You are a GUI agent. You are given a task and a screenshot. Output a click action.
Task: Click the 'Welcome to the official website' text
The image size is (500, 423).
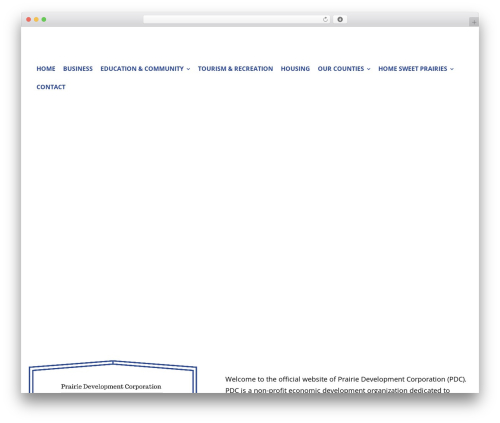pyautogui.click(x=345, y=379)
